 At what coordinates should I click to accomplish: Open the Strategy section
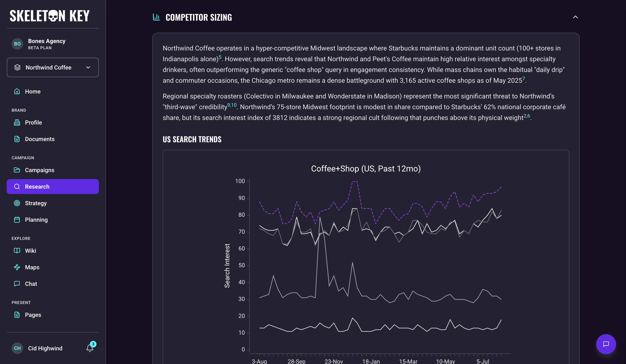coord(53,203)
